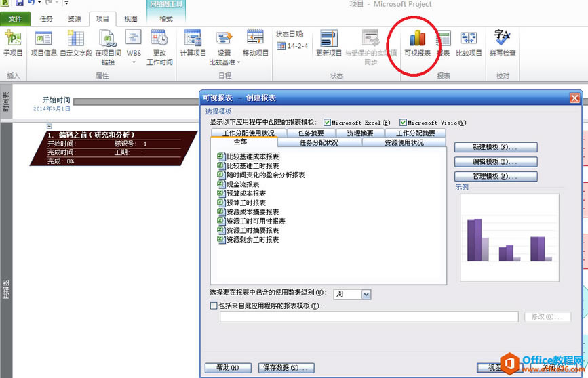Click Calculate Project
This screenshot has width=588, height=378.
point(193,43)
